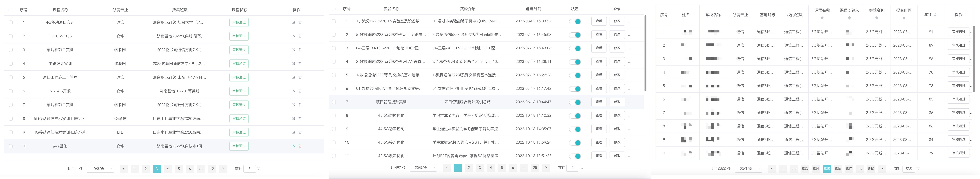Go to next page in experiment table
Screen dimensions: 980x179
coord(546,168)
